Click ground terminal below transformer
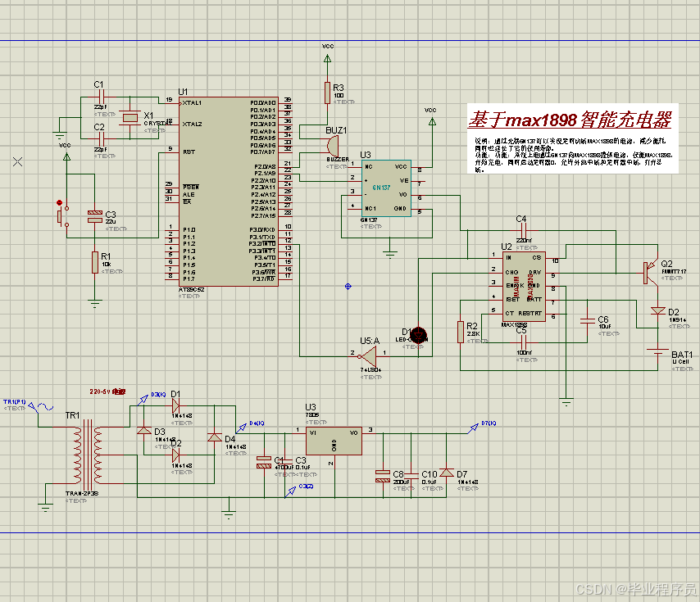Screen dimensions: 700x602 tap(45, 507)
